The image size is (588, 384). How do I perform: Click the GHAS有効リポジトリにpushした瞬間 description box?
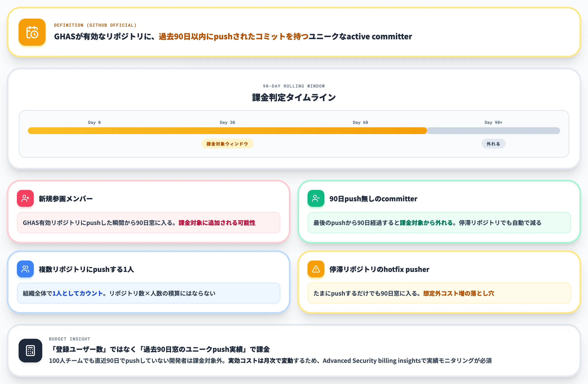click(x=148, y=223)
